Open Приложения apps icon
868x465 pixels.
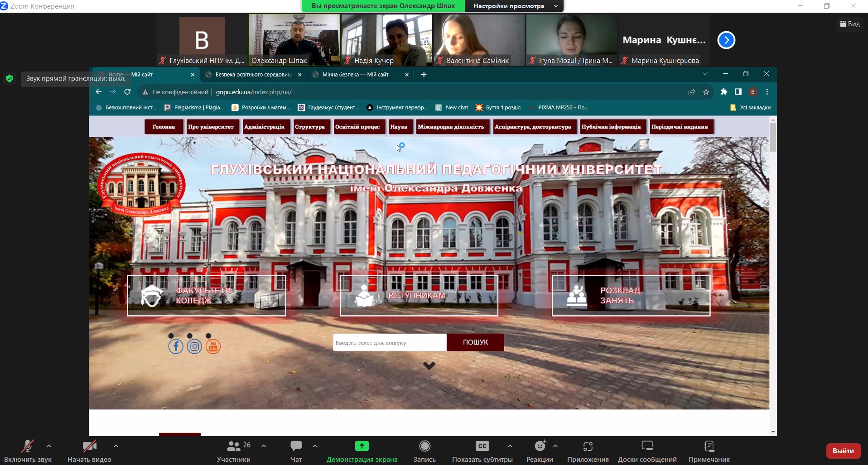(x=588, y=446)
